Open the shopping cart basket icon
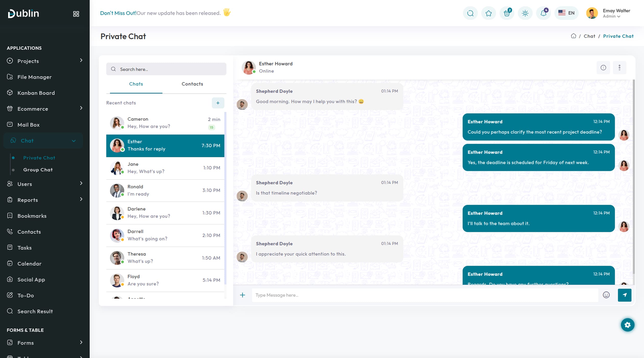Image resolution: width=644 pixels, height=358 pixels. (x=507, y=13)
